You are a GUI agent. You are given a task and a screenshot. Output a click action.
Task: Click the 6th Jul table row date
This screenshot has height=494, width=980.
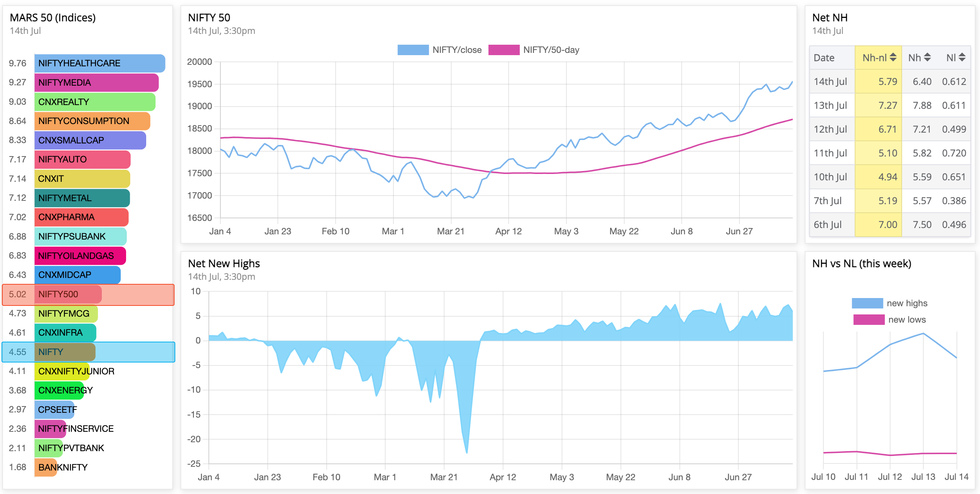(827, 225)
